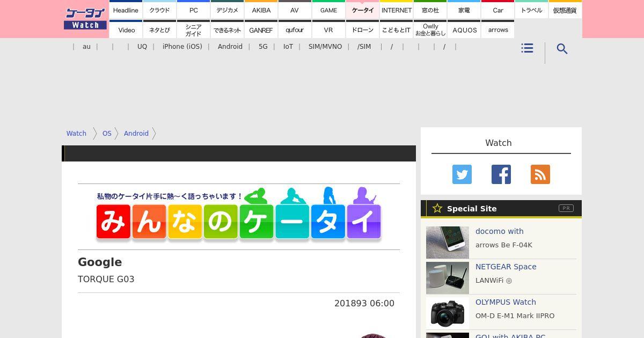
Task: Click the UQ sub-navigation link
Action: click(142, 47)
